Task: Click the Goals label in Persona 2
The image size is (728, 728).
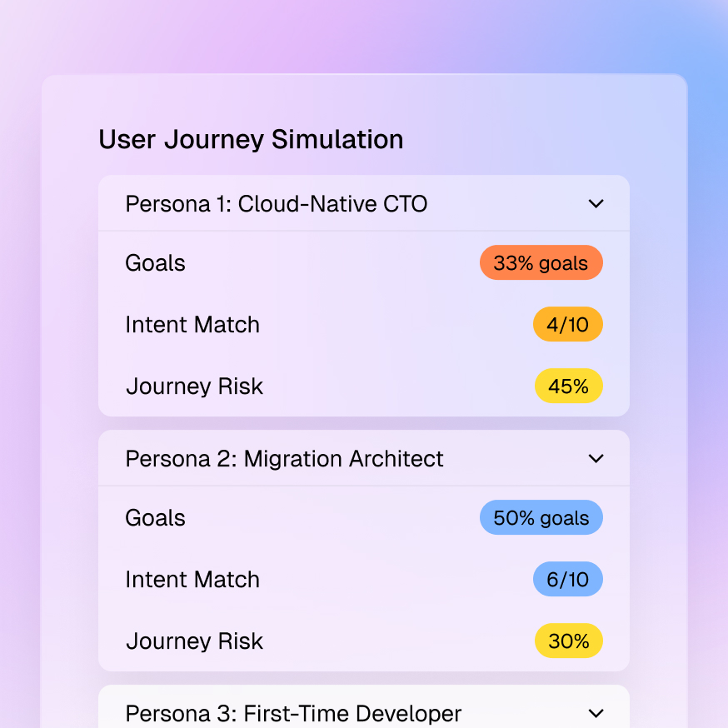Action: click(155, 517)
